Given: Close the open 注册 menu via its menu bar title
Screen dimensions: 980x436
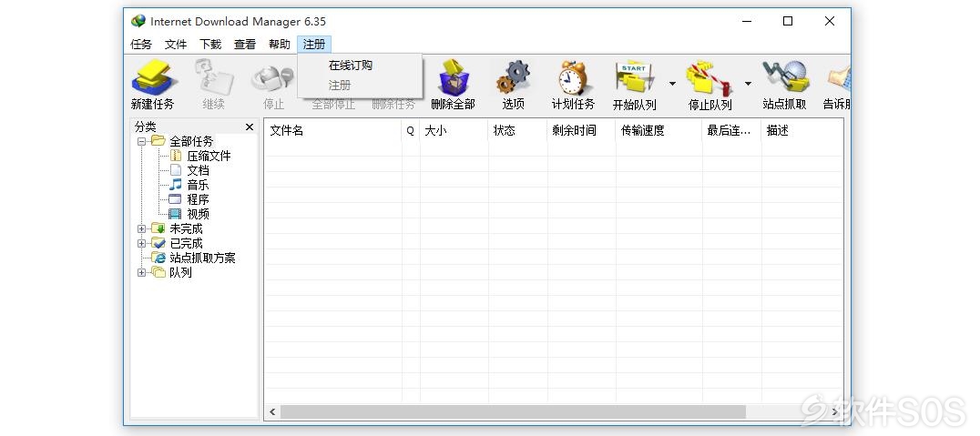Looking at the screenshot, I should click(314, 45).
